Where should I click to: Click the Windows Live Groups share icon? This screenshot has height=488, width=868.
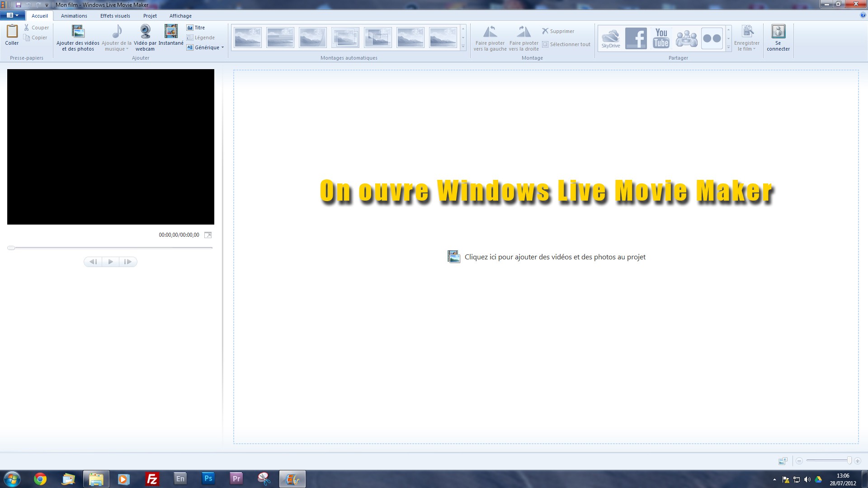[687, 38]
